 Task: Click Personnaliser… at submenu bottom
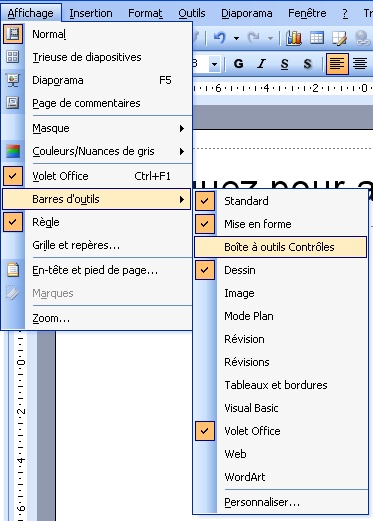tap(262, 502)
